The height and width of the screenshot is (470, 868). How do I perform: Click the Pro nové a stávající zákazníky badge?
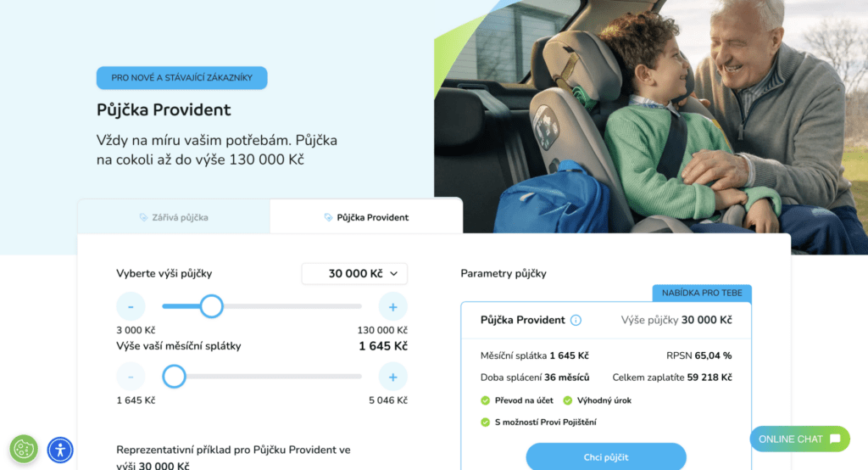tap(181, 77)
